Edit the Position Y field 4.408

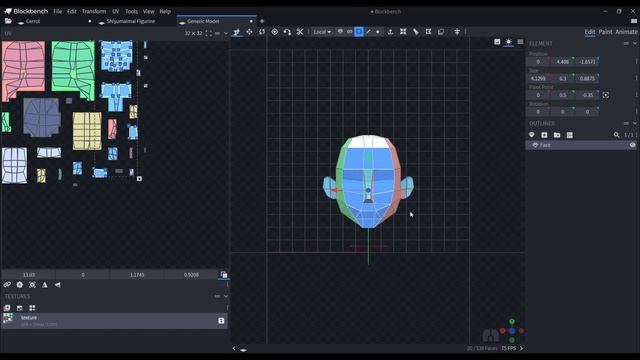[562, 62]
